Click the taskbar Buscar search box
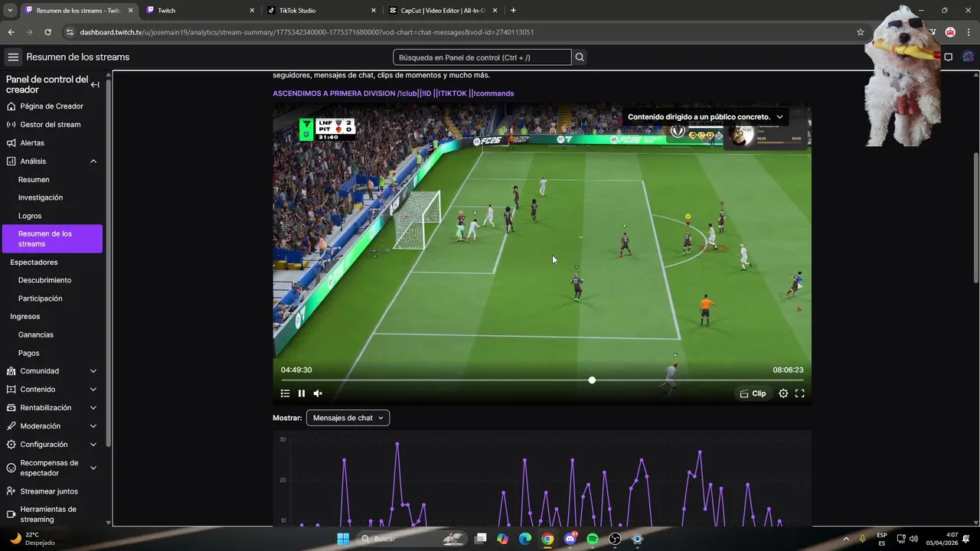The width and height of the screenshot is (980, 551). point(413,539)
